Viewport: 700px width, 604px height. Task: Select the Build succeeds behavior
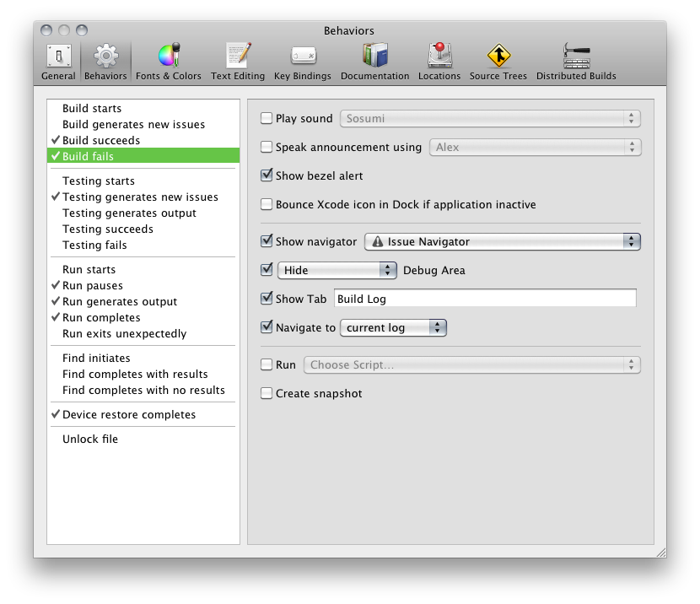[143, 141]
